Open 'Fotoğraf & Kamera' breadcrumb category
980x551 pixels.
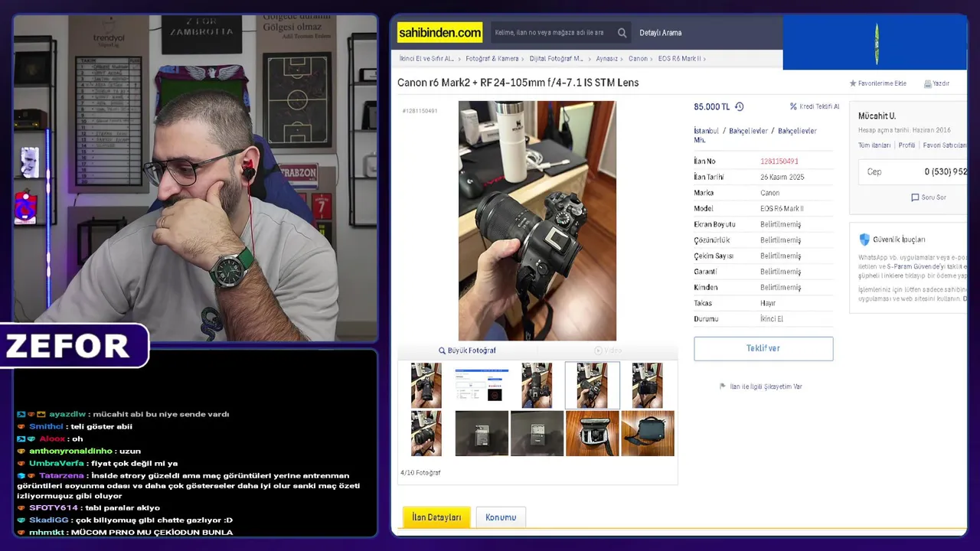pyautogui.click(x=492, y=58)
